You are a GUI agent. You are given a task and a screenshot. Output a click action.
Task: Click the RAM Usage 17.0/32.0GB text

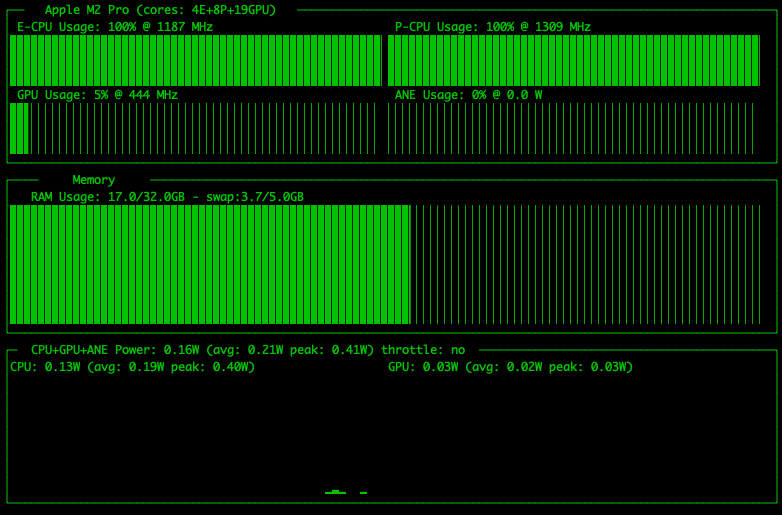click(x=167, y=197)
